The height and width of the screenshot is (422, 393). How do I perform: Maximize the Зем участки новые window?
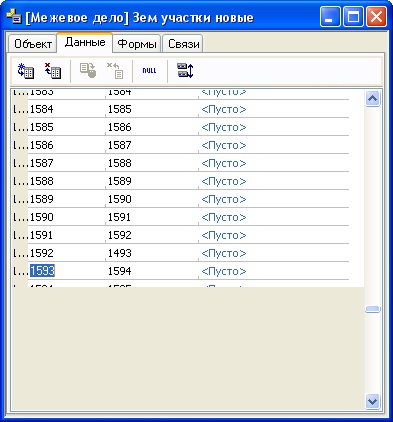[x=353, y=17]
